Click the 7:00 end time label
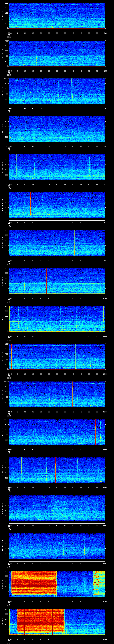The width and height of the screenshot is (114, 644). pyautogui.click(x=105, y=184)
